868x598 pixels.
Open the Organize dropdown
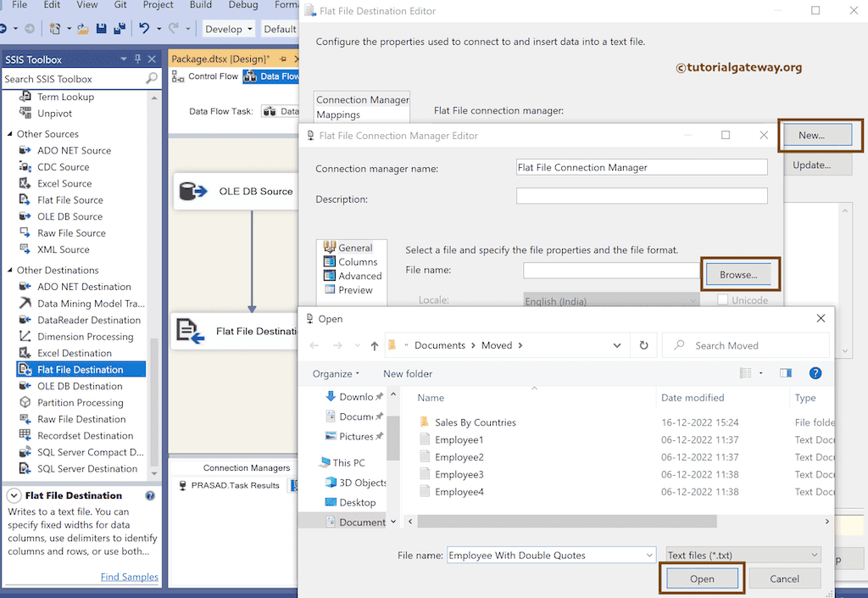coord(336,373)
